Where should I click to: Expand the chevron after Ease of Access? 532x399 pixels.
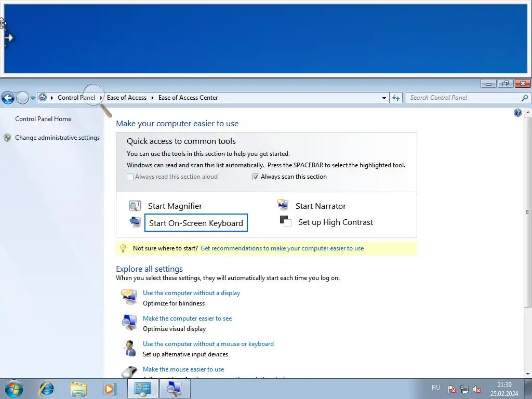point(152,98)
